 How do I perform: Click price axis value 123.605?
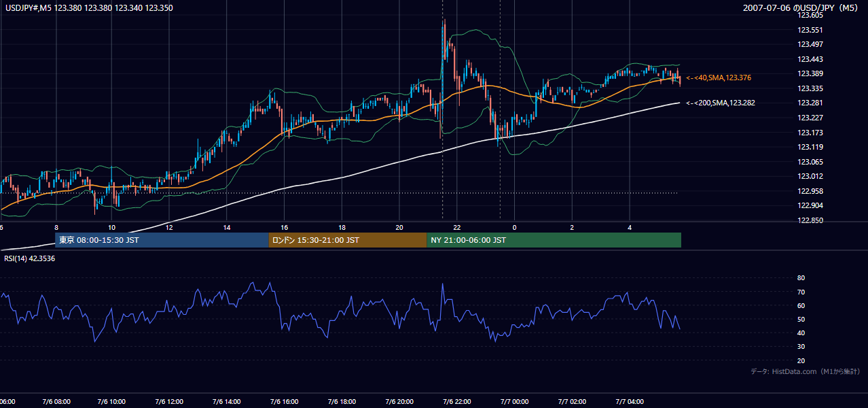[810, 16]
